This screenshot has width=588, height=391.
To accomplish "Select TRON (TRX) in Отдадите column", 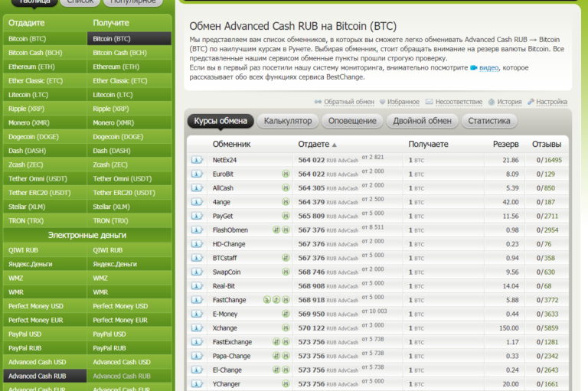I will [45, 221].
